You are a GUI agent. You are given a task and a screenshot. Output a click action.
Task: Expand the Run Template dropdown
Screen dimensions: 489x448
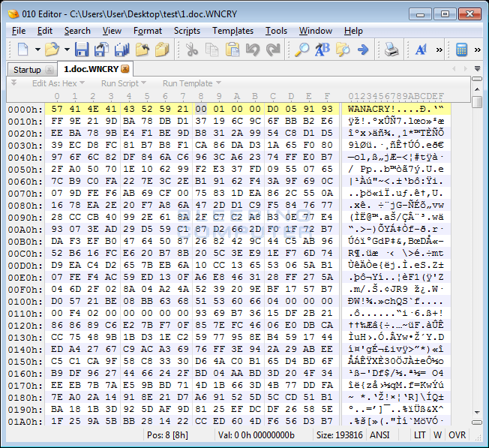click(x=191, y=83)
